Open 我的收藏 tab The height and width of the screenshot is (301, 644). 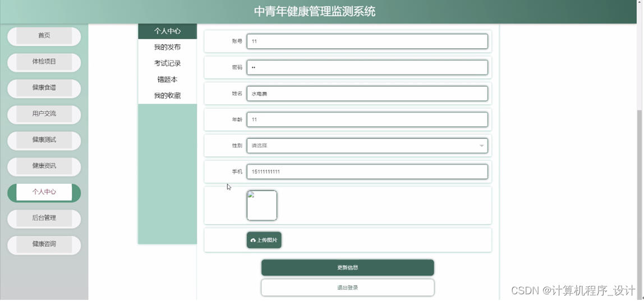point(168,96)
